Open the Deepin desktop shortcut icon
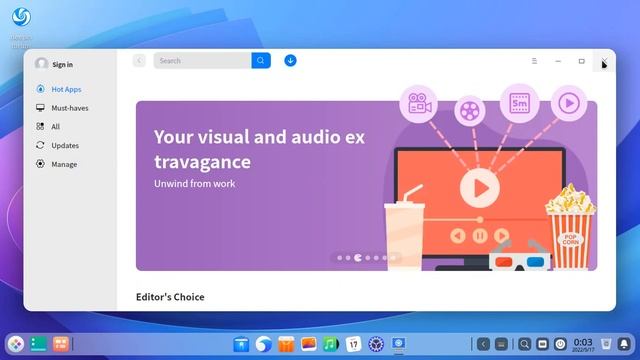640x360 pixels. (21, 17)
